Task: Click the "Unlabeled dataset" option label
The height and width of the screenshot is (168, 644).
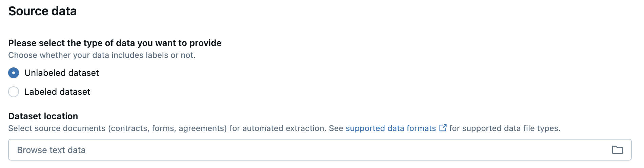Action: pos(62,73)
